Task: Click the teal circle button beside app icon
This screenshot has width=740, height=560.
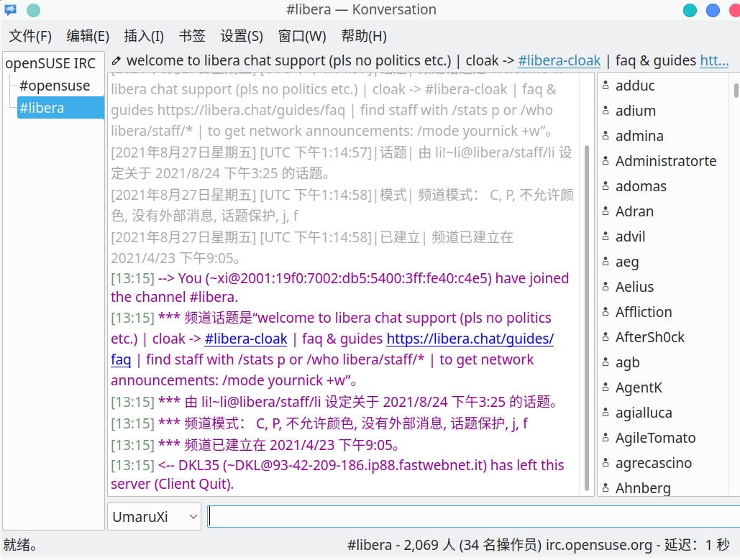Action: pos(33,10)
